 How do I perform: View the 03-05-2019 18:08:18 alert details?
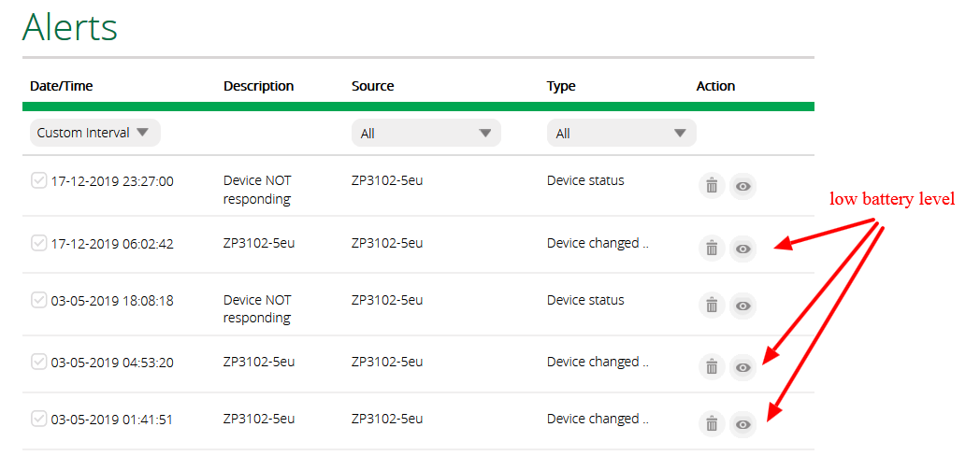tap(742, 306)
